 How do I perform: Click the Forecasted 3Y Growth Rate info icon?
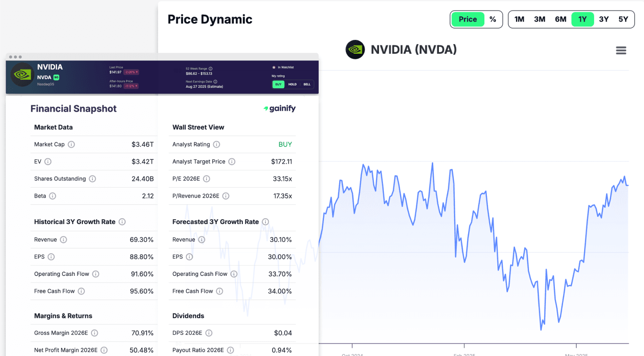point(265,222)
